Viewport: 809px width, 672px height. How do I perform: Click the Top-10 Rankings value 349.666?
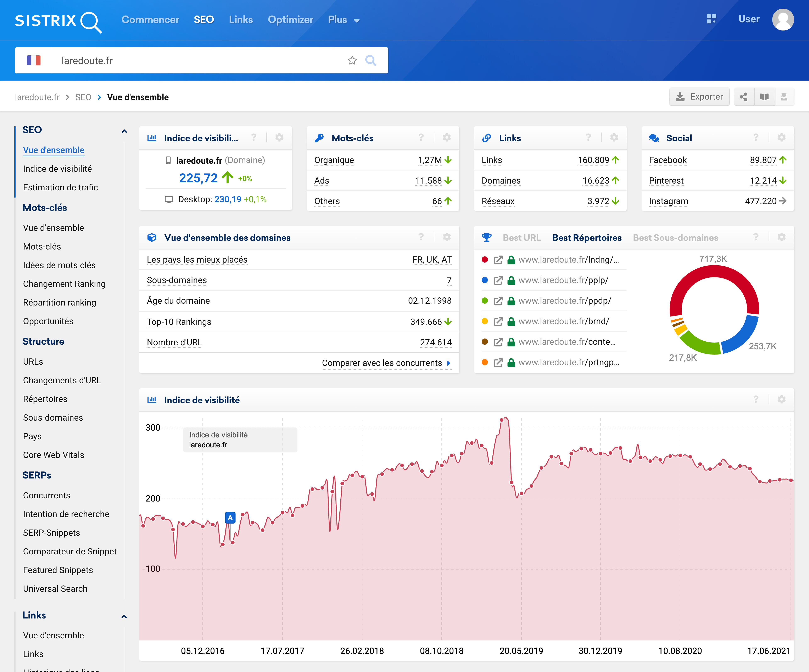[x=426, y=322]
